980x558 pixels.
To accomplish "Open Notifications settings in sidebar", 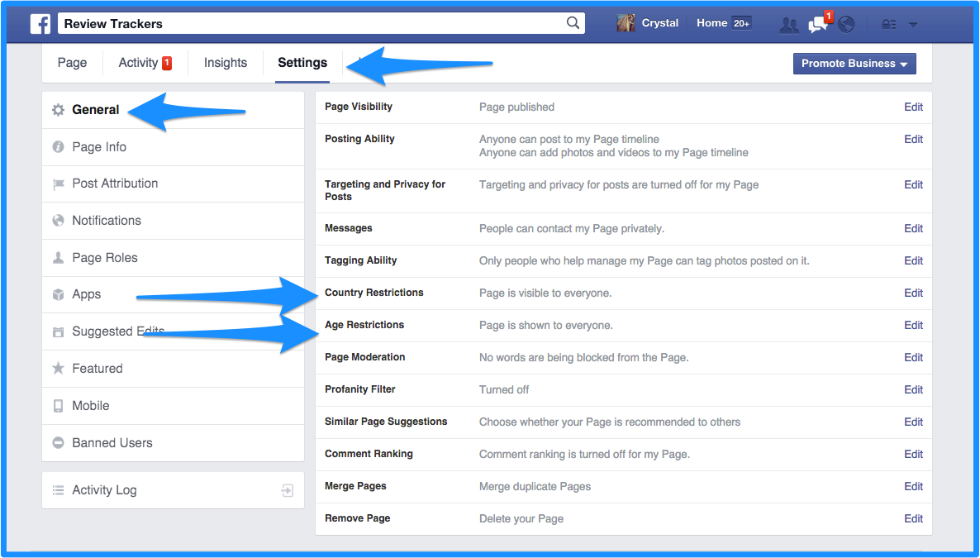I will pos(174,221).
